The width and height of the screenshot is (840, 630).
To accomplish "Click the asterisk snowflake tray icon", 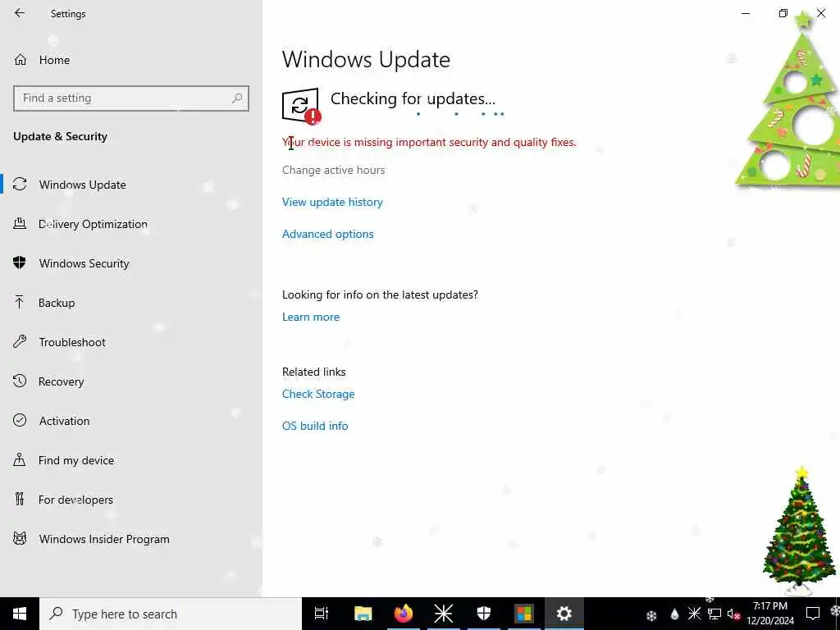I will coord(694,614).
